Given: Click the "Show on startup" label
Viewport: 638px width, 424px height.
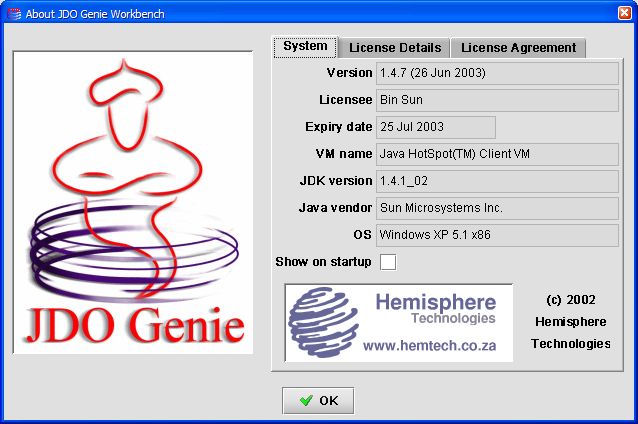Looking at the screenshot, I should click(323, 262).
